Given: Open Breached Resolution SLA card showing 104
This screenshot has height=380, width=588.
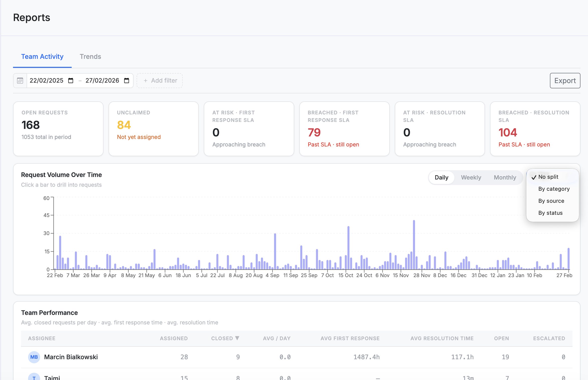Looking at the screenshot, I should pyautogui.click(x=535, y=129).
